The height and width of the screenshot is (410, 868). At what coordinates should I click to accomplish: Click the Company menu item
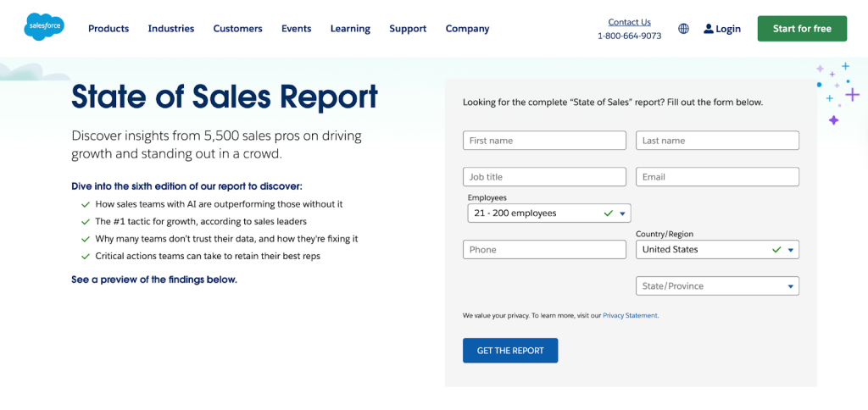(x=467, y=29)
